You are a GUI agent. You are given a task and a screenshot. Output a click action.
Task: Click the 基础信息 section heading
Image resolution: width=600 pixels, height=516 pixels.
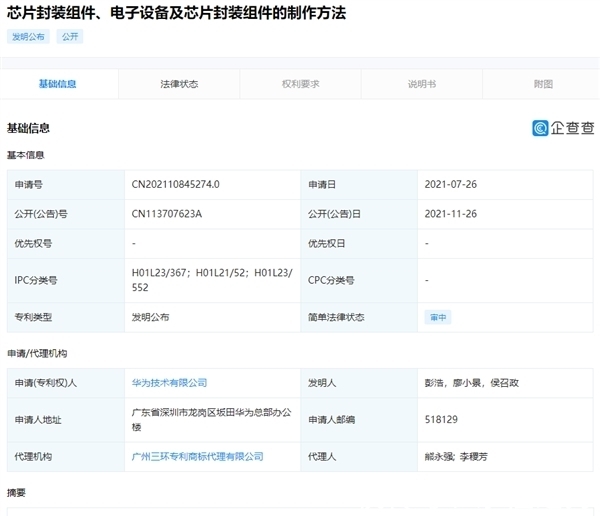(x=28, y=128)
